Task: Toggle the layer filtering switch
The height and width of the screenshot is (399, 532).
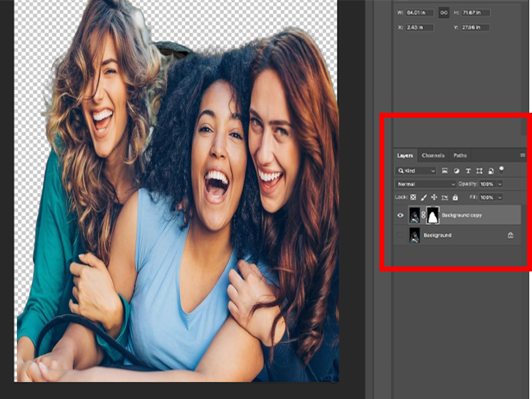Action: pos(501,170)
